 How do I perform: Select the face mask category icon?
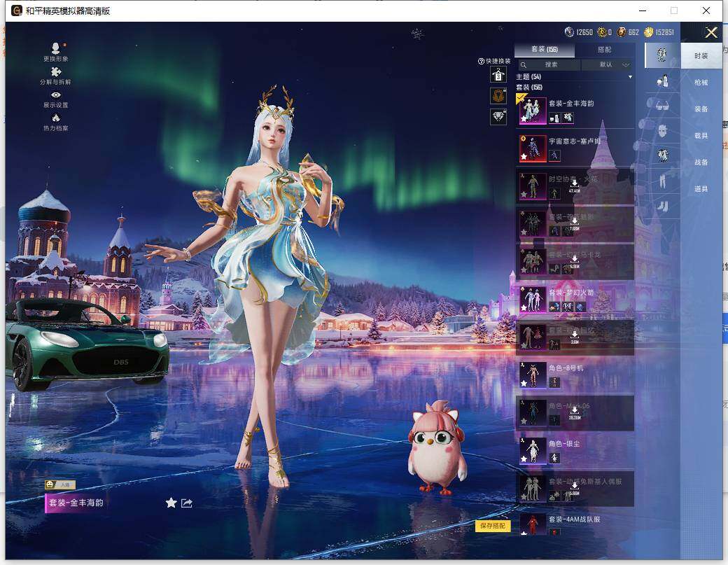pos(662,130)
